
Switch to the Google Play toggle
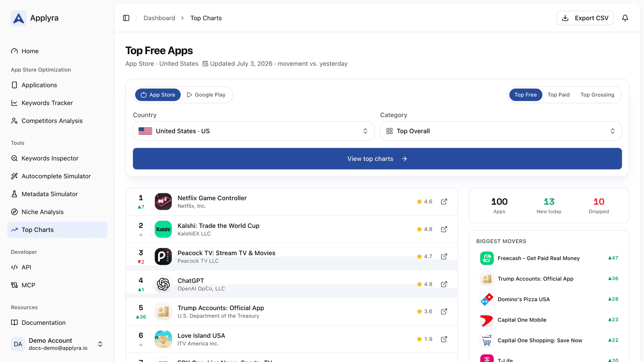tap(206, 95)
